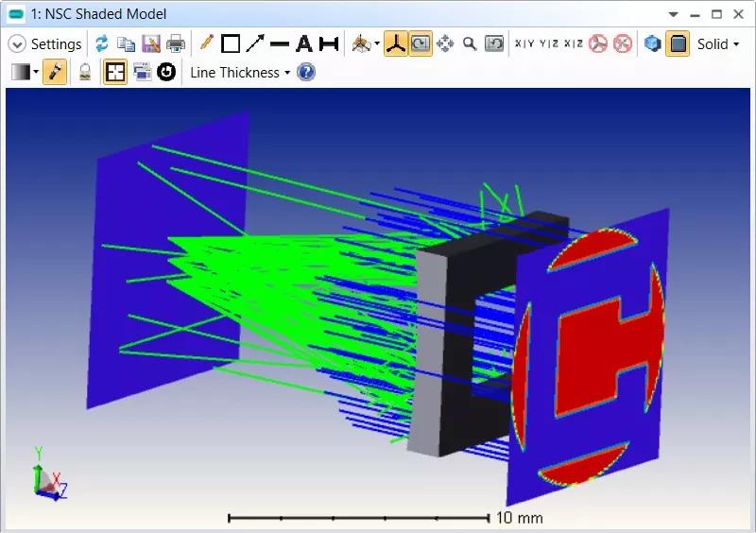Click the Refresh (update) icon

(102, 44)
